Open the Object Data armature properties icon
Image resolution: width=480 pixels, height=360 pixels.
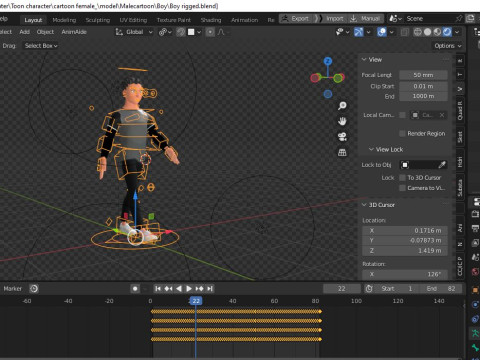pyautogui.click(x=475, y=333)
